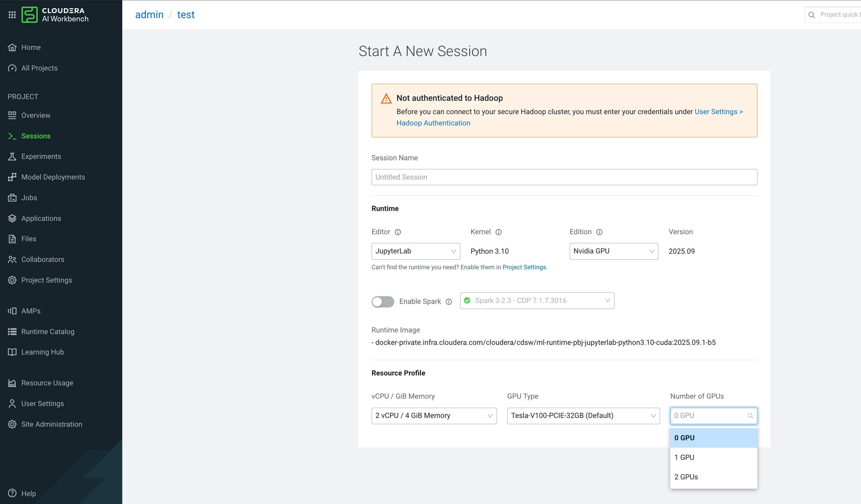Choose 1 GPU from the list
Screen dimensions: 861x504
click(x=684, y=457)
